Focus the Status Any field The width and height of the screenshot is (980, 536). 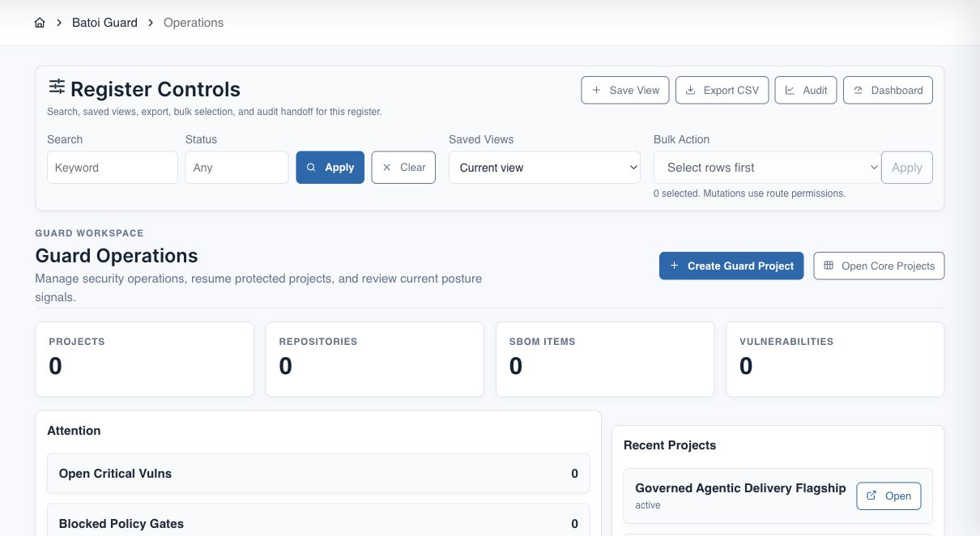[x=236, y=168]
